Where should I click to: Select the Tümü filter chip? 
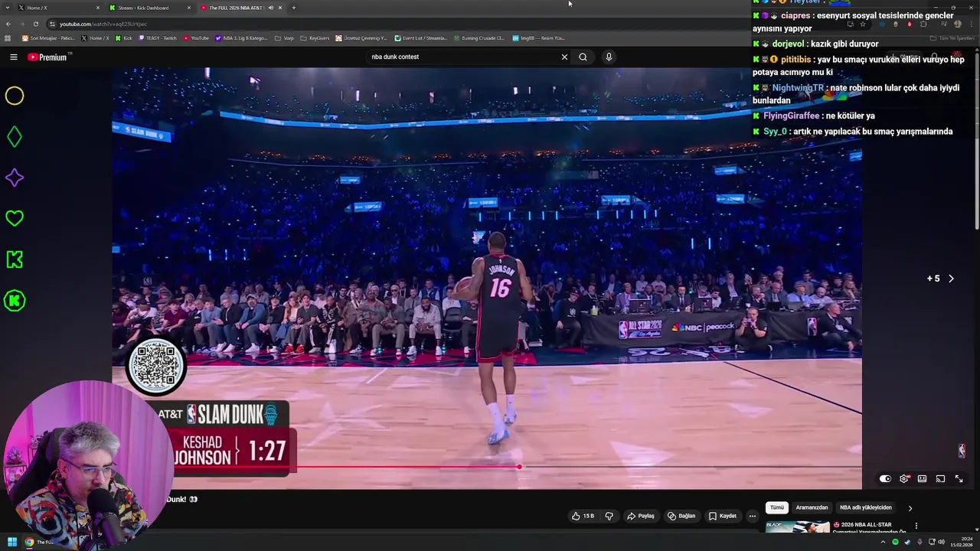[x=777, y=507]
